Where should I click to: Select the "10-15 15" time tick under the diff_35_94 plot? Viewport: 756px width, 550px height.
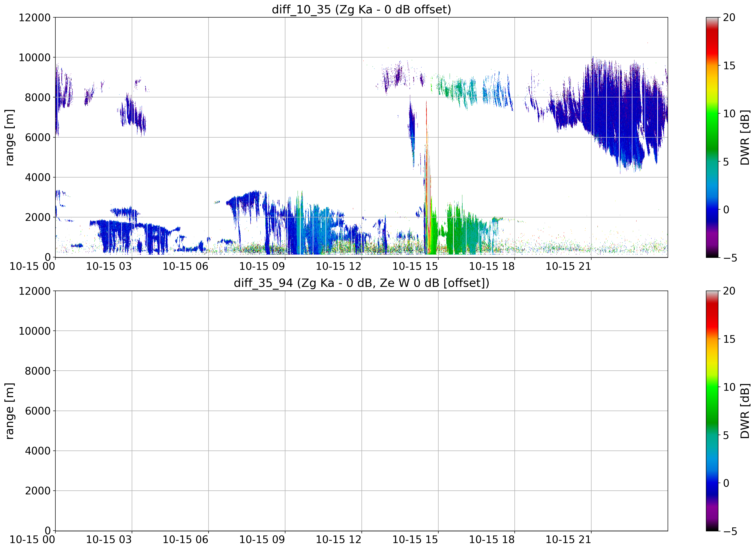(415, 540)
